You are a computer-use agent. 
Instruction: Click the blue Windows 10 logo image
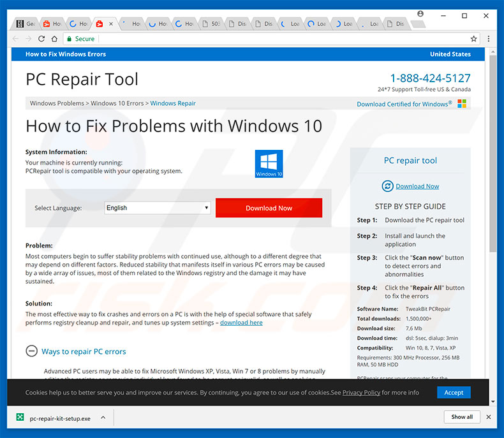coord(269,164)
